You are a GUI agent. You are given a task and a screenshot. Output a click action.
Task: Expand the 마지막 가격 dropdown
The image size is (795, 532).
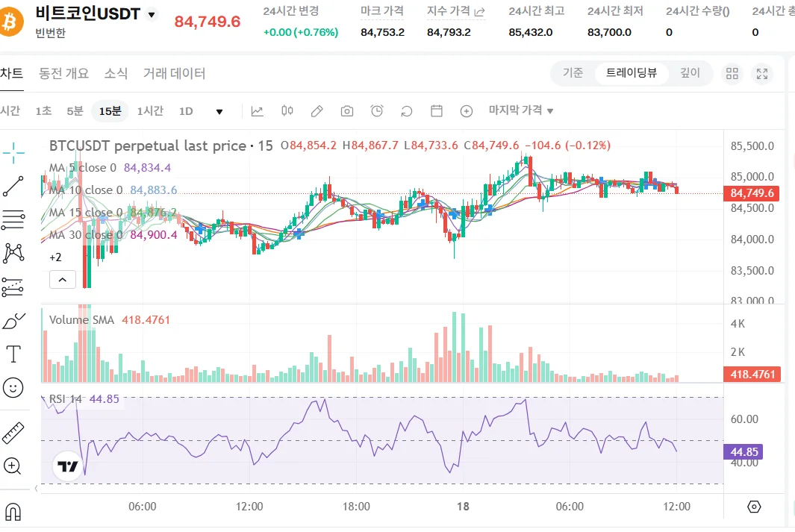pos(521,110)
